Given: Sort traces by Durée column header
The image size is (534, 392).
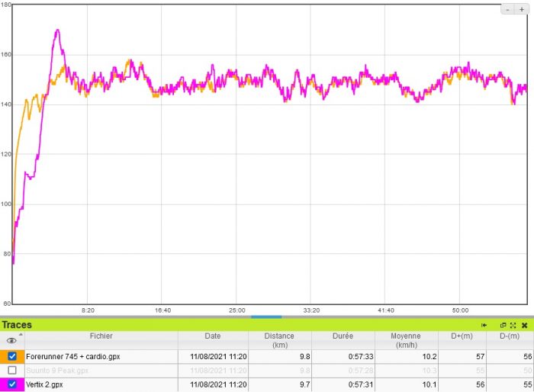Looking at the screenshot, I should pyautogui.click(x=343, y=336).
